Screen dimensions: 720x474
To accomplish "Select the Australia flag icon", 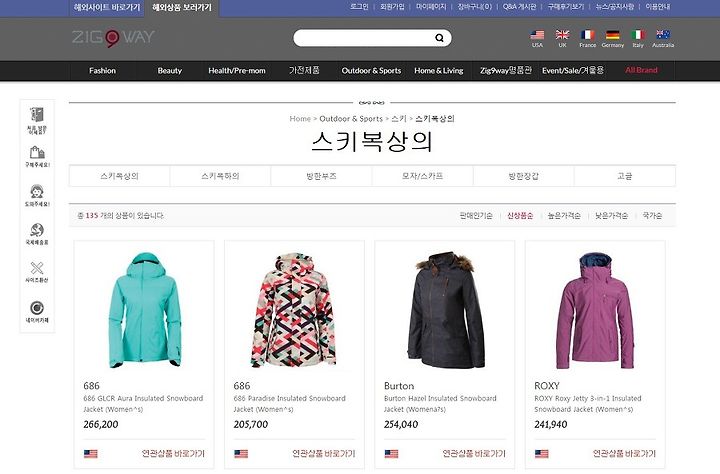I will [x=663, y=35].
